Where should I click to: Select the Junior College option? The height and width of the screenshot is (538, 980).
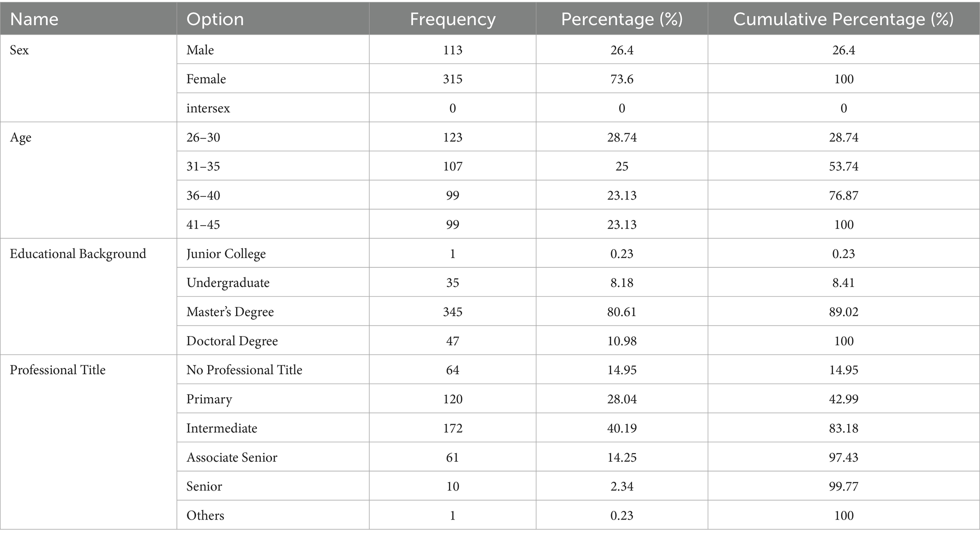click(x=226, y=254)
